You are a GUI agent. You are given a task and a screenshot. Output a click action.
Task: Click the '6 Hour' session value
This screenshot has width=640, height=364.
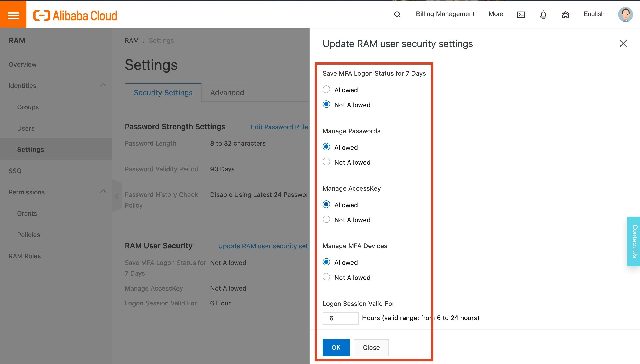(220, 303)
